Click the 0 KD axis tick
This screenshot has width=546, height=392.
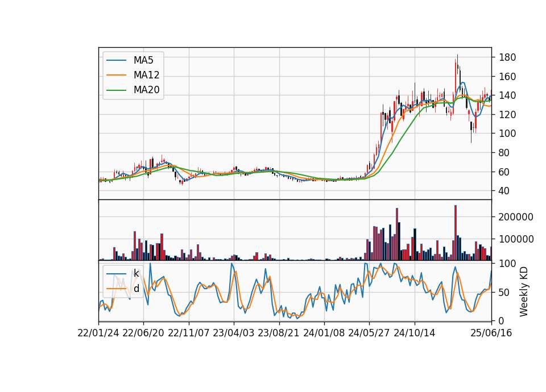[502, 321]
